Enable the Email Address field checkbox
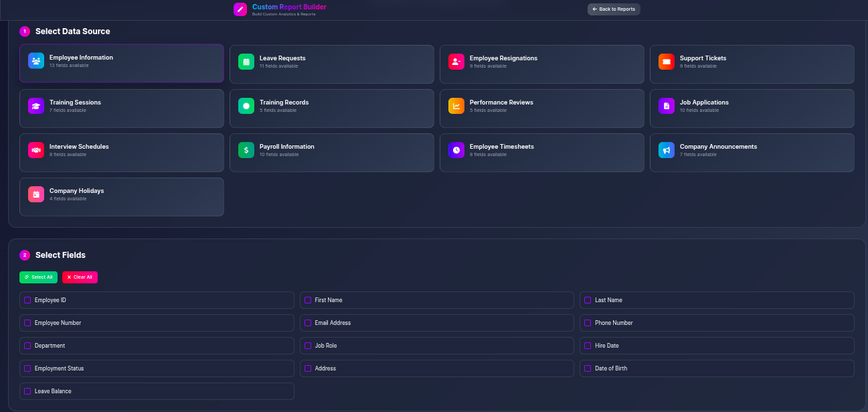The image size is (868, 412). click(x=308, y=323)
